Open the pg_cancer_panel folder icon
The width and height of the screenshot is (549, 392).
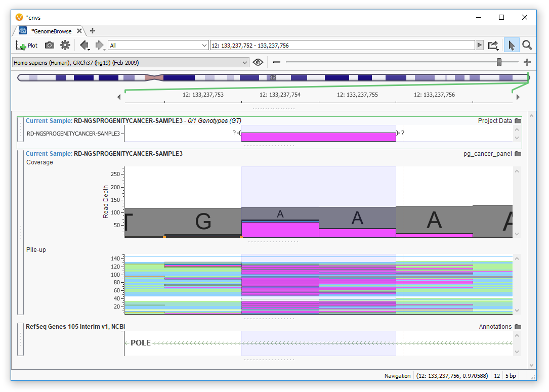517,153
